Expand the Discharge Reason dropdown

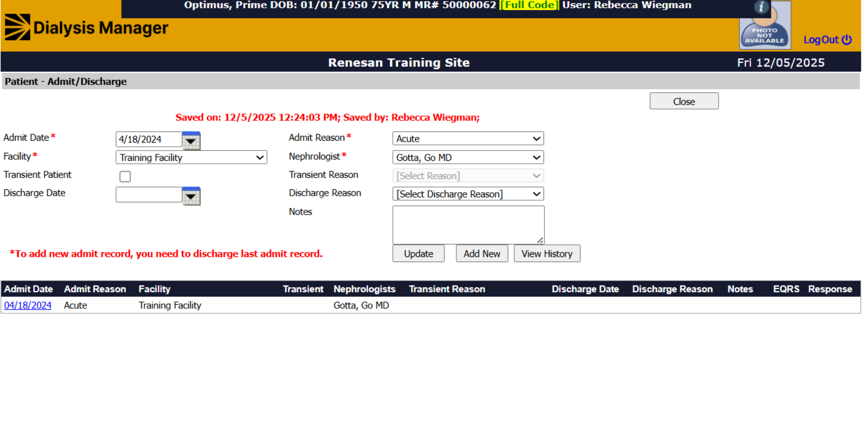click(468, 194)
